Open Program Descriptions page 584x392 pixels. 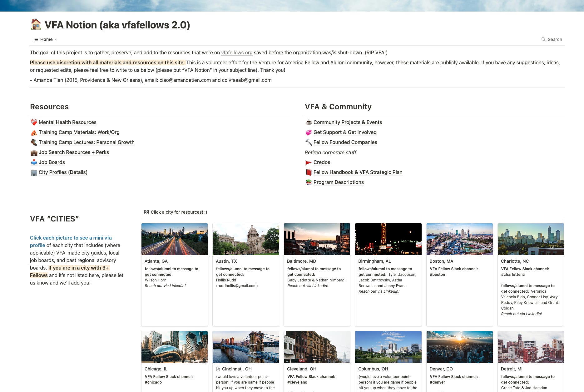point(339,182)
